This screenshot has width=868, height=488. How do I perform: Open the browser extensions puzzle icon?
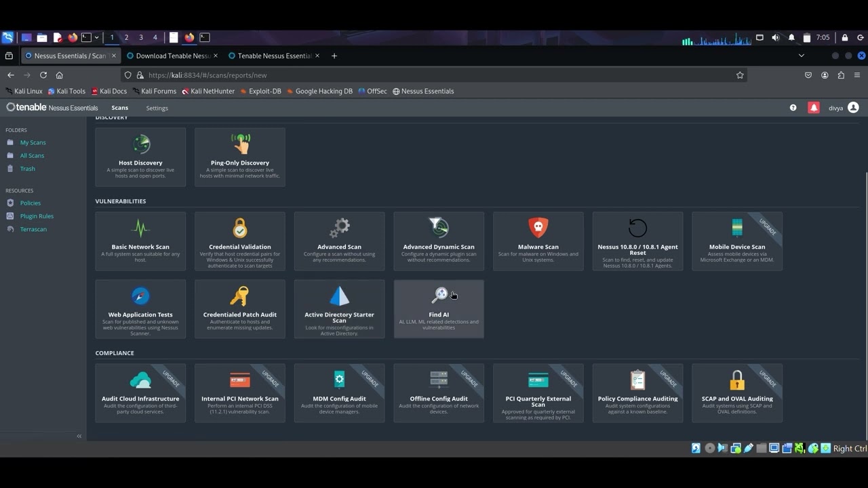point(841,75)
